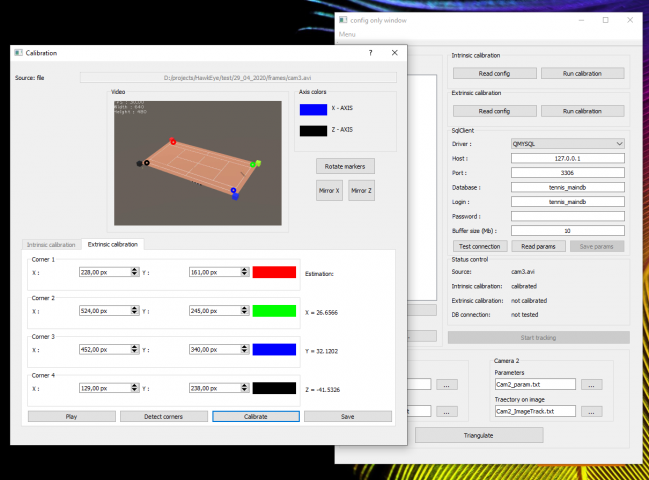Screen dimensions: 649x480
Task: Click the black corner marker on video
Action: [x=147, y=163]
